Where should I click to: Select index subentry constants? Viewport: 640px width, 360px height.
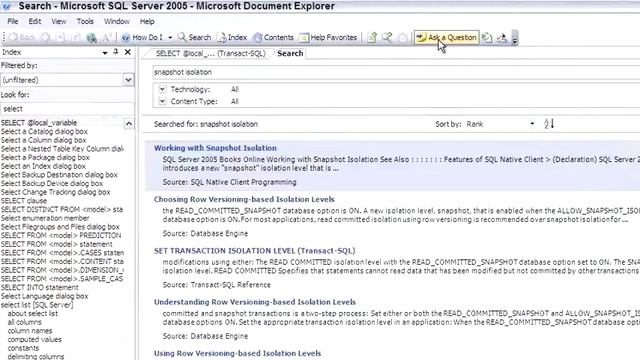click(x=23, y=348)
